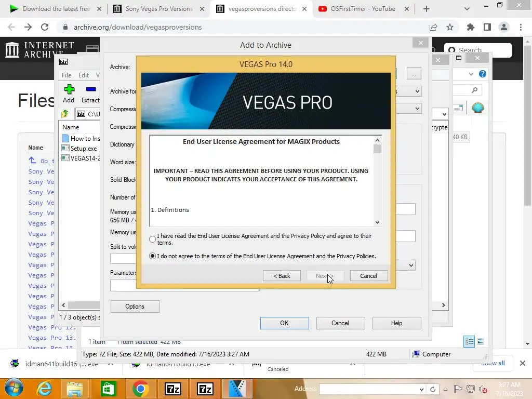
Task: Click the Explorer search magnifier icon
Action: pyautogui.click(x=475, y=90)
